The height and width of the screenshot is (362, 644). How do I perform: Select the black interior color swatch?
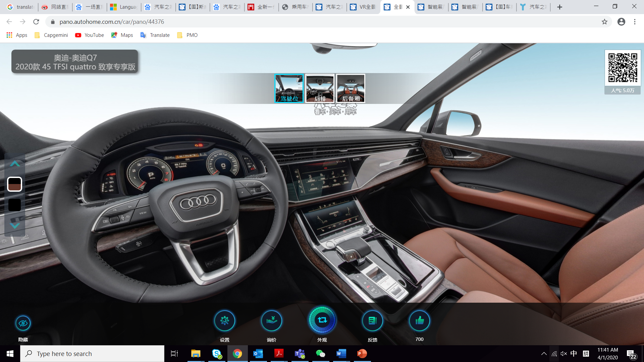(14, 205)
